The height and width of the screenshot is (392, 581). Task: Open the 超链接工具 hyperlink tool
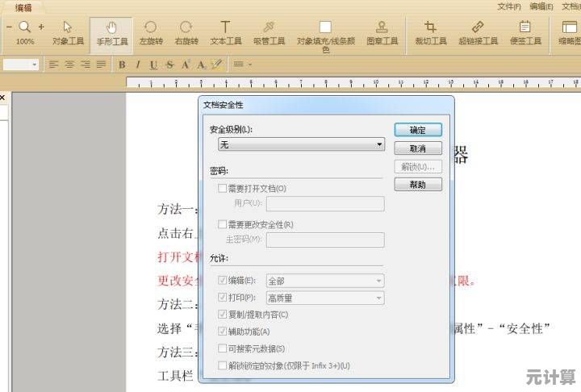[x=477, y=32]
